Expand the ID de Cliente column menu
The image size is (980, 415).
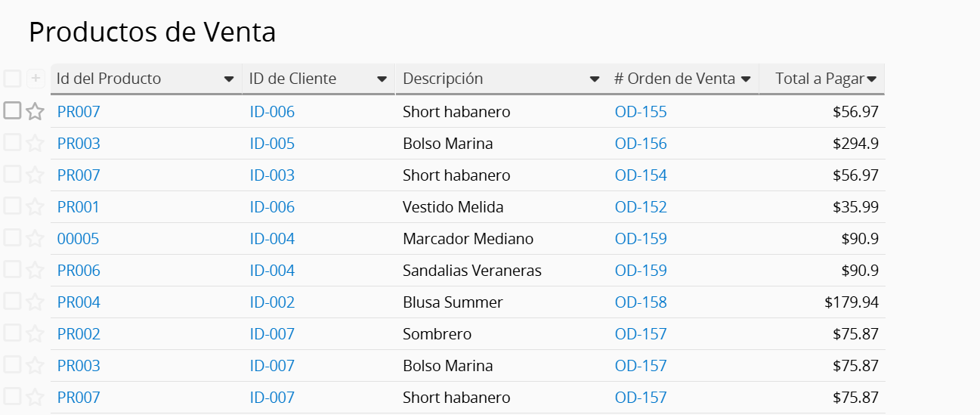click(382, 79)
